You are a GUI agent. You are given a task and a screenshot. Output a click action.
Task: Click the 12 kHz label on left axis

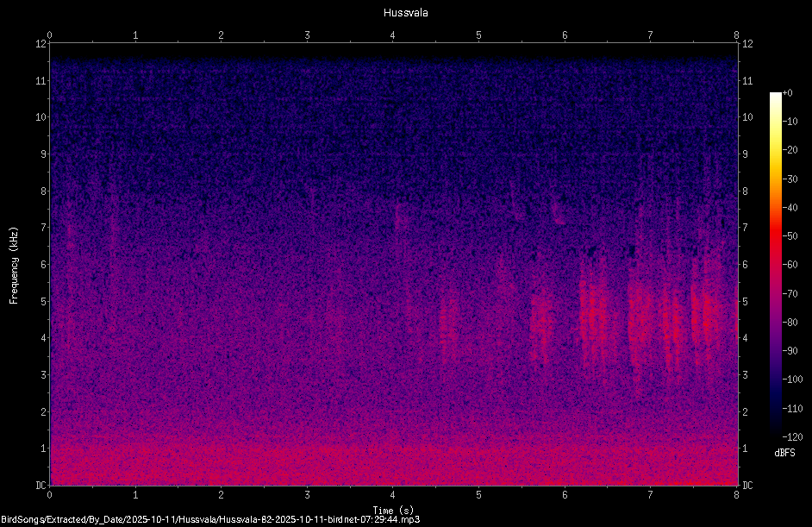point(41,43)
